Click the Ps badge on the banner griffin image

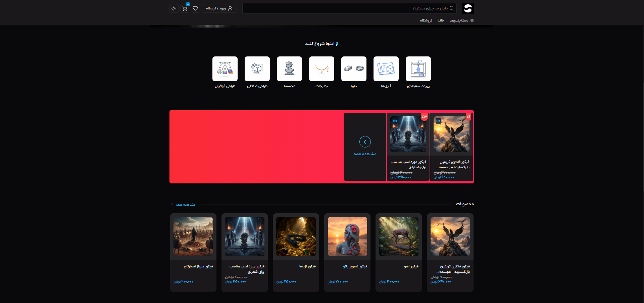[438, 121]
